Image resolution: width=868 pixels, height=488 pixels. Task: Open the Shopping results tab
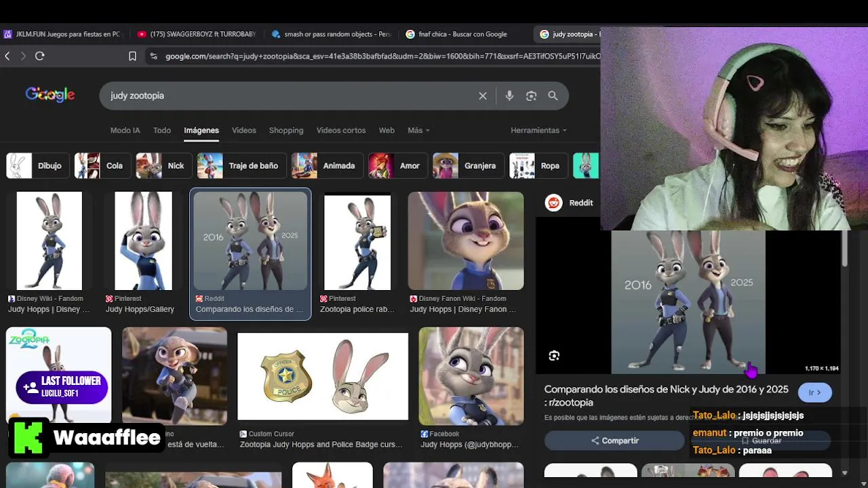[286, 130]
